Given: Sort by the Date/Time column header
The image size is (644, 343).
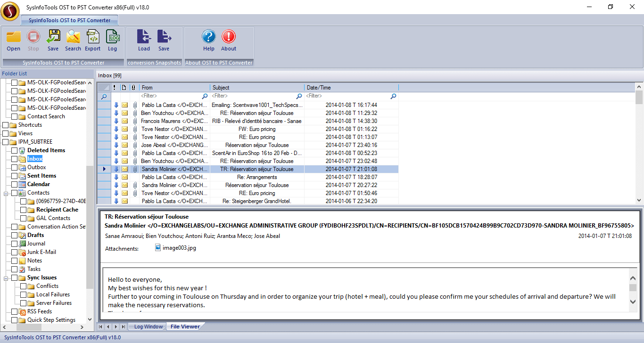Looking at the screenshot, I should point(352,88).
